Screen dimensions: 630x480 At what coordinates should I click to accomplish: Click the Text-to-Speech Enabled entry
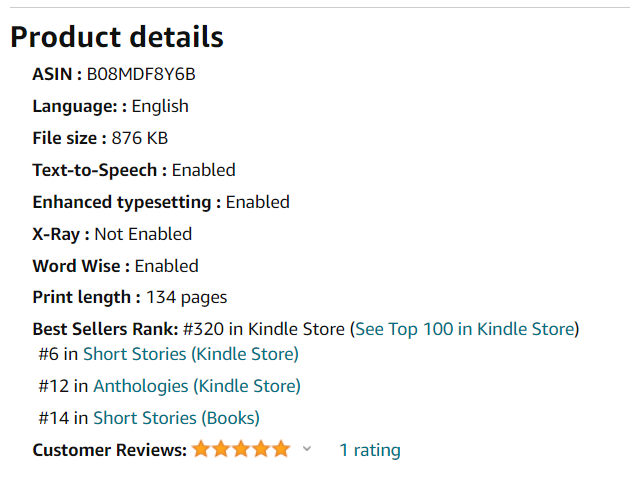click(x=134, y=170)
